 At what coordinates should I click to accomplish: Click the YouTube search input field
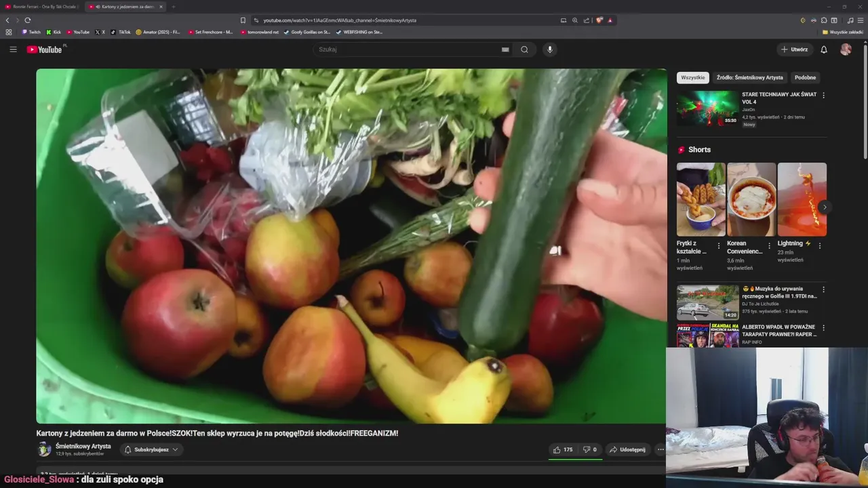coord(407,49)
